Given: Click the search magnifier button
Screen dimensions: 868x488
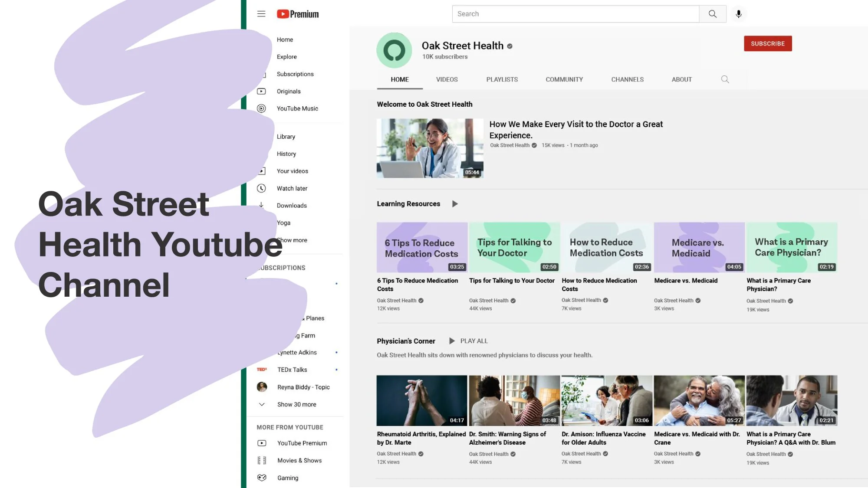Looking at the screenshot, I should (x=713, y=14).
